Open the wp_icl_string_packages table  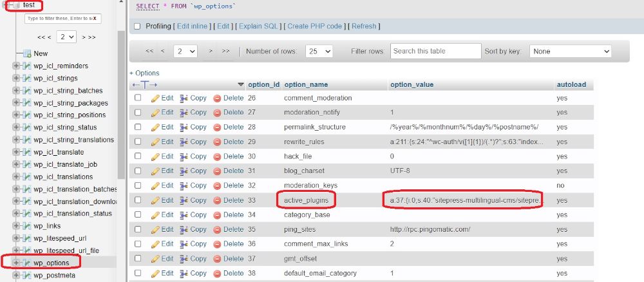coord(71,103)
